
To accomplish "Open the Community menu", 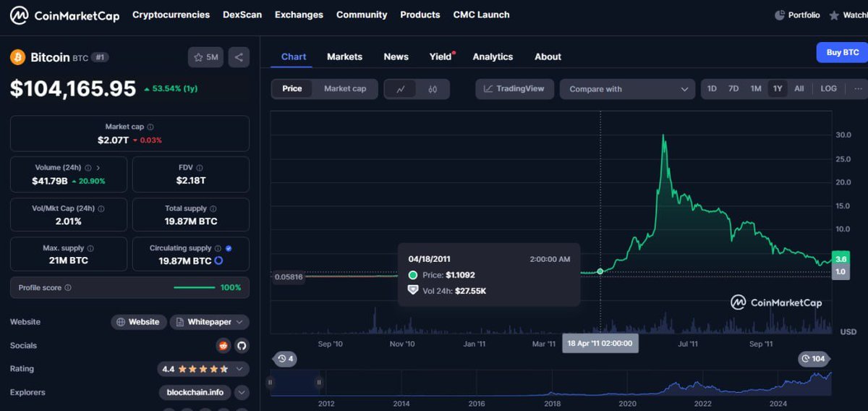I will (362, 14).
